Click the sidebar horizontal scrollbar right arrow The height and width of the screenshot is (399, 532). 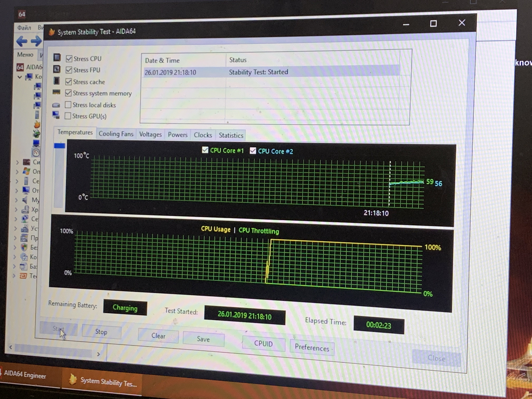point(98,354)
